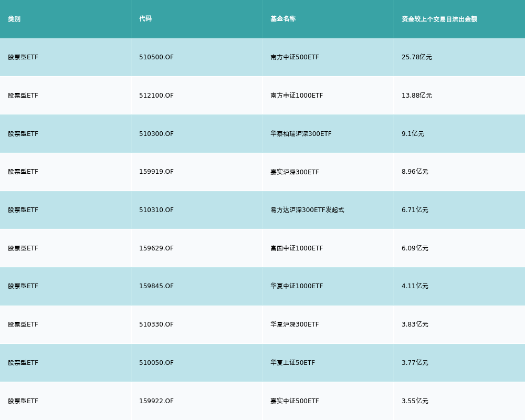
Task: Select outflow value 3.77亿元
Action: (x=415, y=363)
